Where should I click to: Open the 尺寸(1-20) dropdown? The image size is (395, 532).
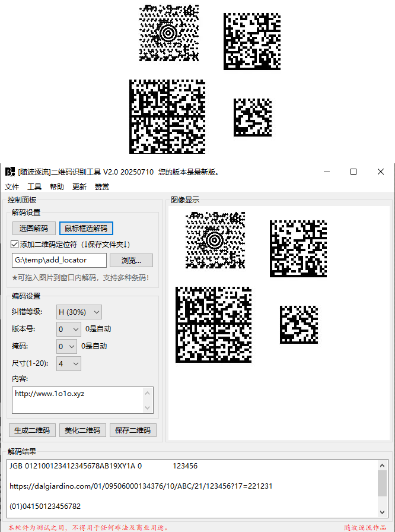68,364
